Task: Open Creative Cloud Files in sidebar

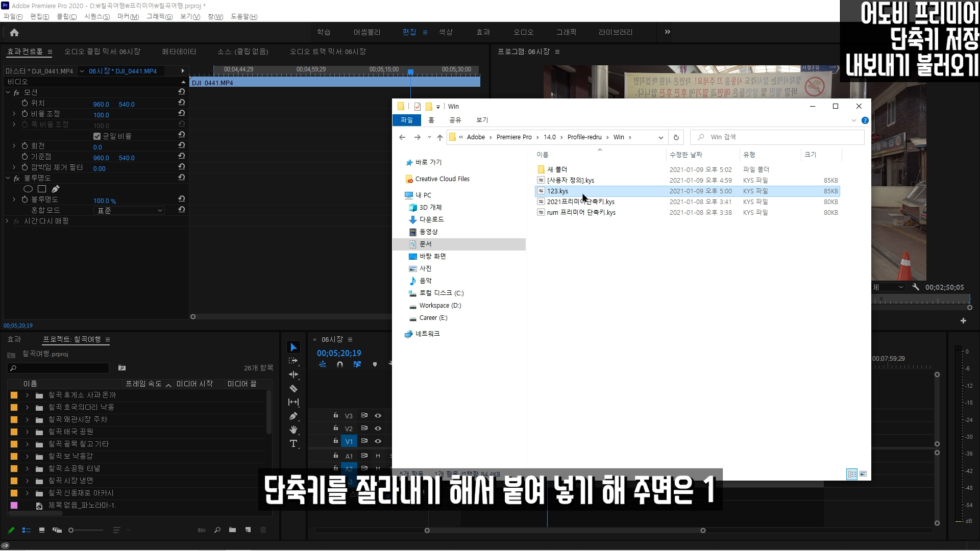Action: [442, 179]
